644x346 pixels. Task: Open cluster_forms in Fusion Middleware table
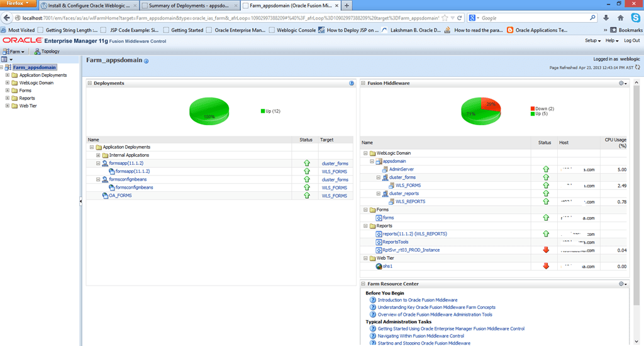(402, 177)
